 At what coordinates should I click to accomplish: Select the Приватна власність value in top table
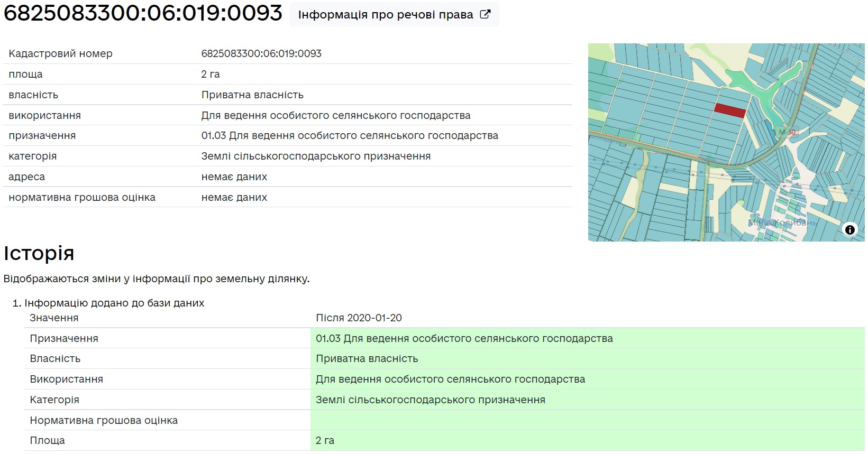point(252,95)
